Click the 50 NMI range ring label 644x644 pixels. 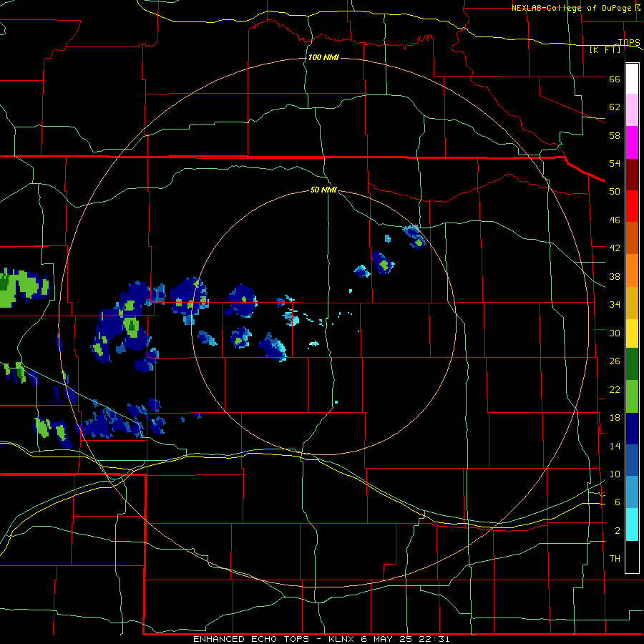pos(323,190)
